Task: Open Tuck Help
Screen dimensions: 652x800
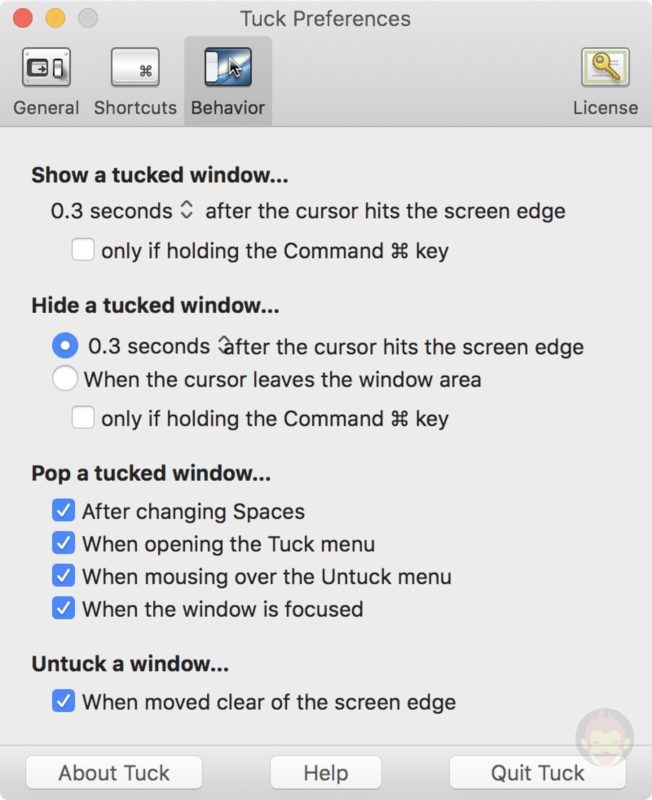Action: pyautogui.click(x=324, y=772)
